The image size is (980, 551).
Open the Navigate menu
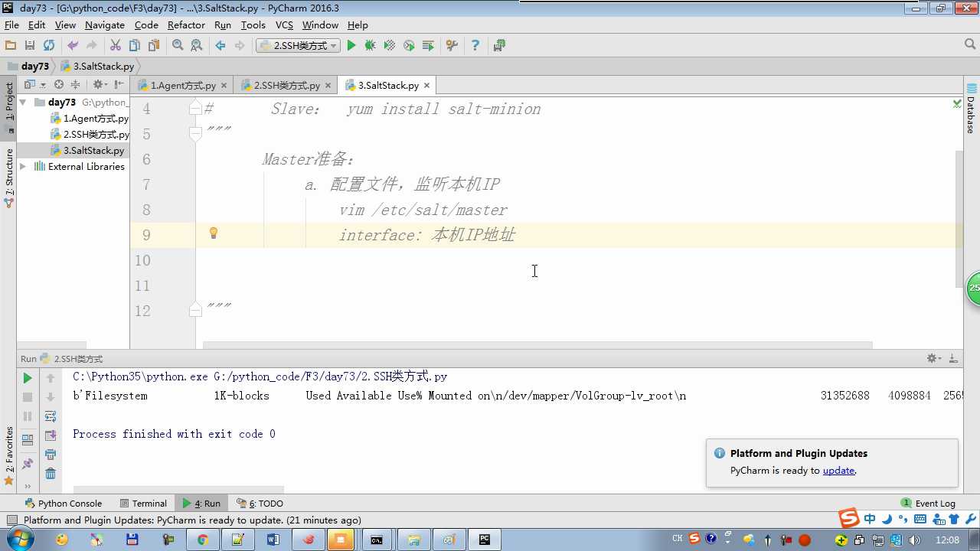105,25
